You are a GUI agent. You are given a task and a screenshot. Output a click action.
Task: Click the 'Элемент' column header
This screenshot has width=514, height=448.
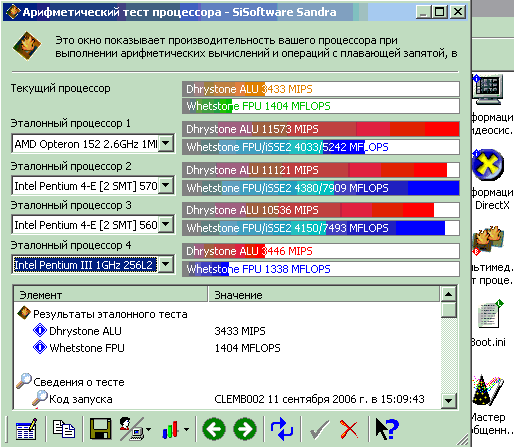pos(111,295)
